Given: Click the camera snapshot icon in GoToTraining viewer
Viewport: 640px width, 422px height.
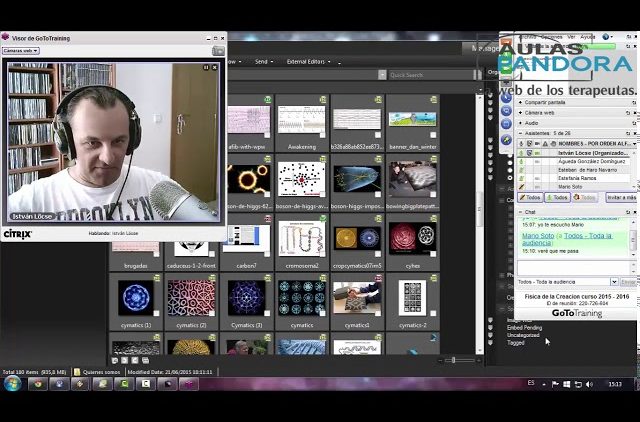Looking at the screenshot, I should [218, 51].
